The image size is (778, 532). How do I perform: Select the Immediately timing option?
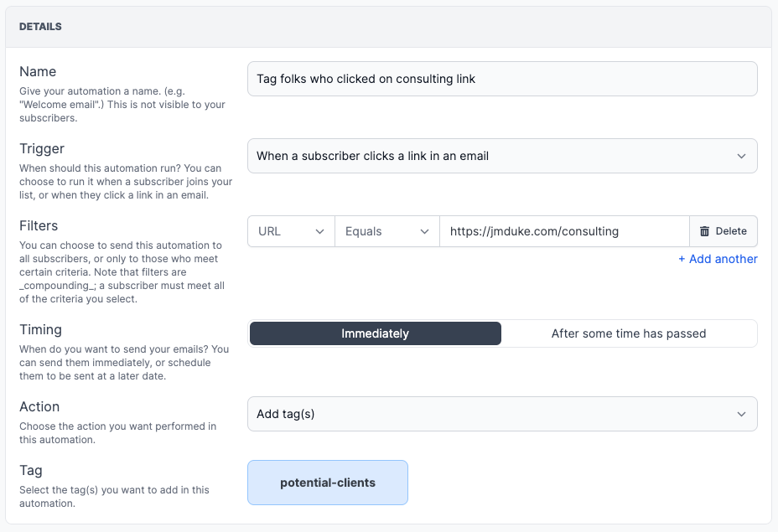375,333
